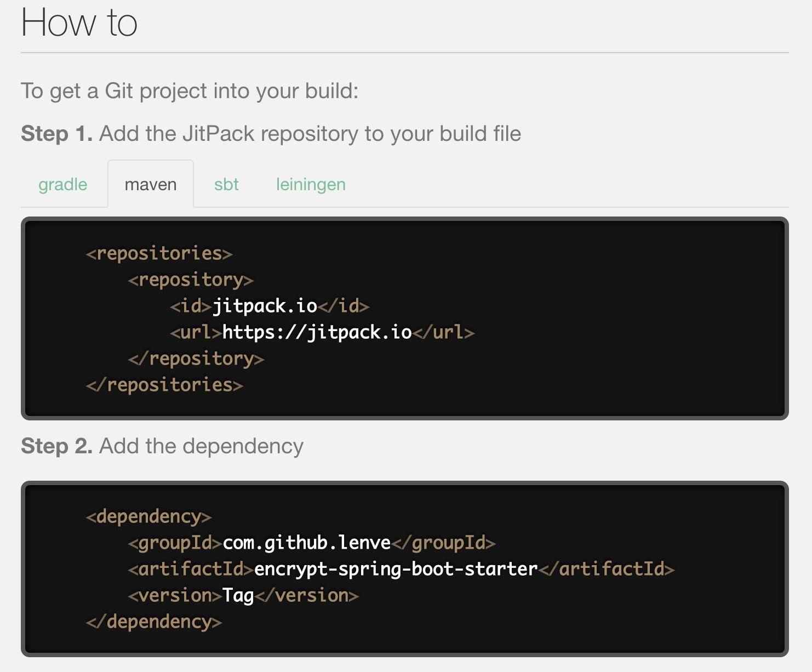The height and width of the screenshot is (672, 812).
Task: Select the maven tab
Action: (150, 184)
